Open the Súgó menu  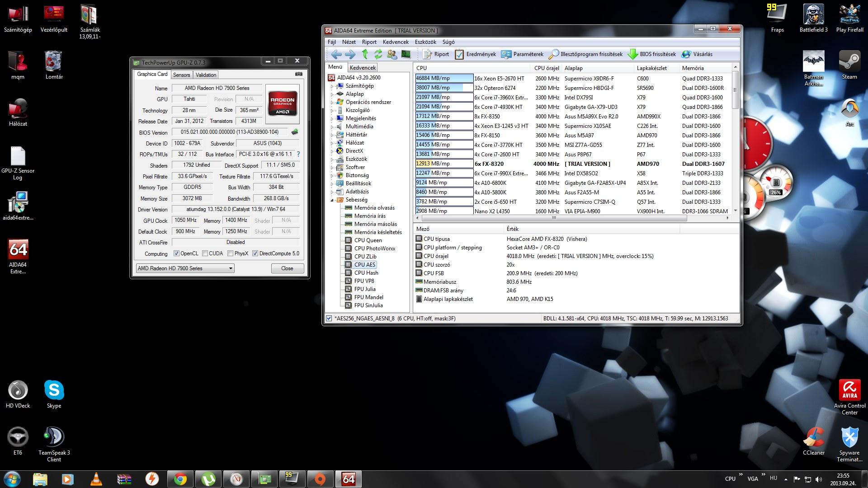tap(448, 42)
